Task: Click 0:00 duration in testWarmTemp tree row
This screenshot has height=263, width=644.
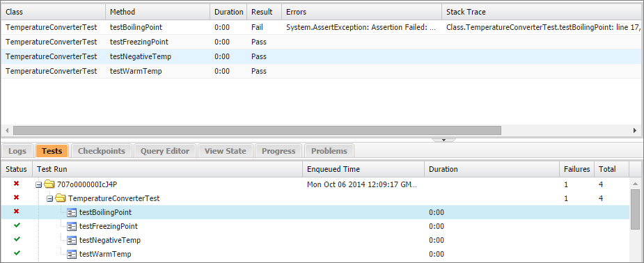Action: point(437,255)
